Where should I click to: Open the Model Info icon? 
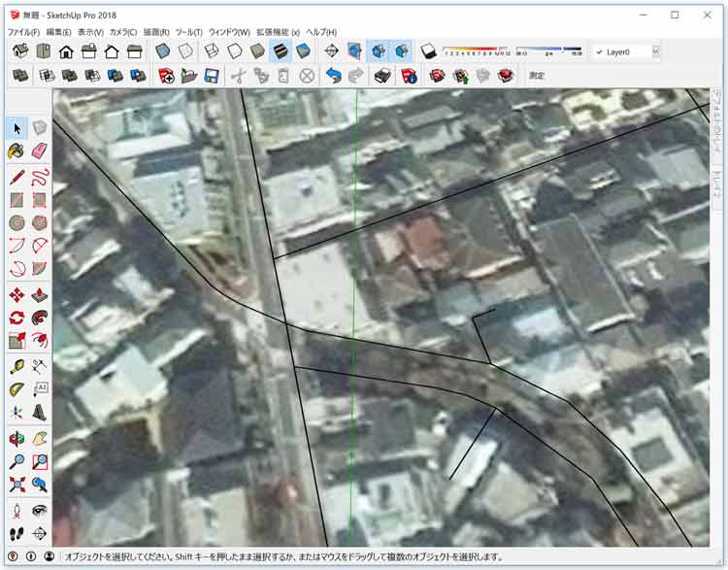[409, 76]
